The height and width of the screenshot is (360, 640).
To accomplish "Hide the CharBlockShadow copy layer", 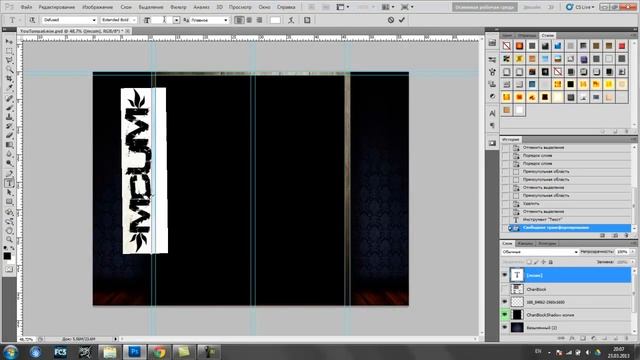I will pos(505,315).
